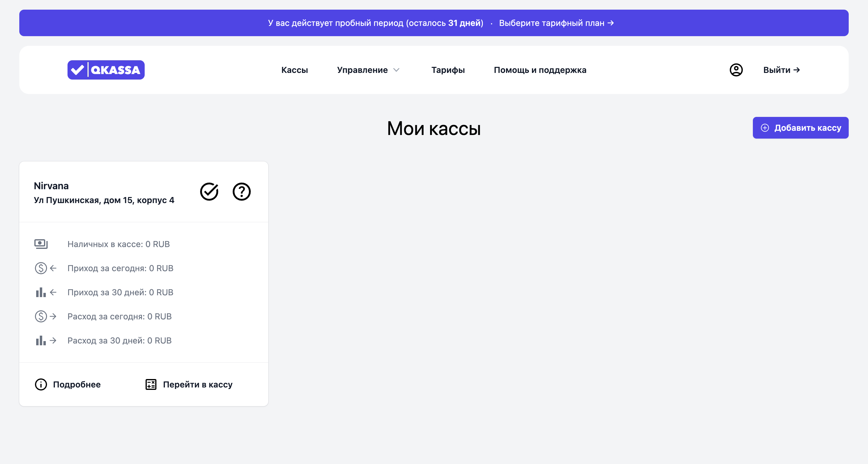Click the circled checkmark on Nirvana card
The image size is (868, 464).
tap(209, 192)
